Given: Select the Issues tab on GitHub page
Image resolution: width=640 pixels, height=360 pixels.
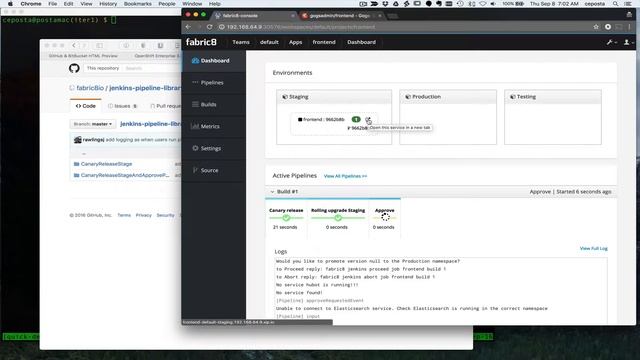Looking at the screenshot, I should tap(122, 106).
